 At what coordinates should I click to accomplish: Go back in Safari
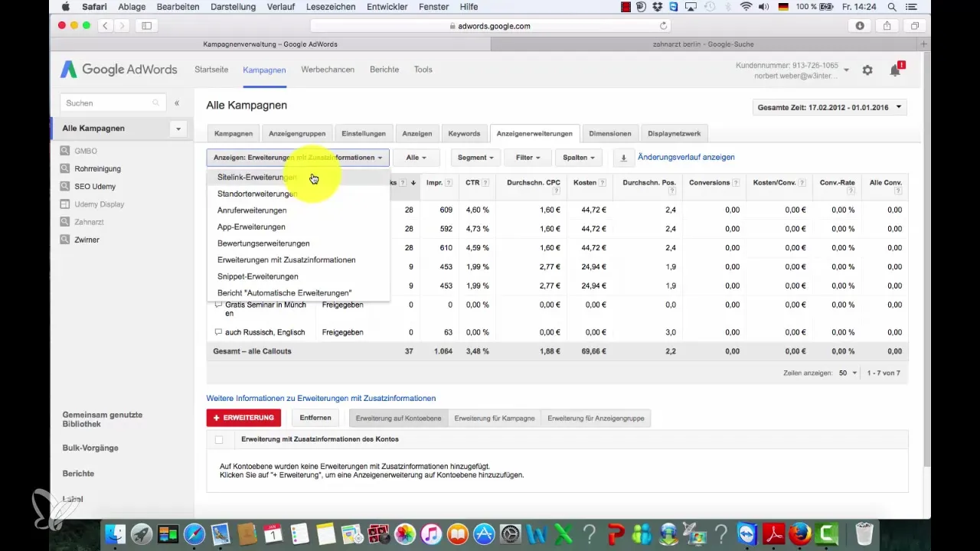click(105, 25)
